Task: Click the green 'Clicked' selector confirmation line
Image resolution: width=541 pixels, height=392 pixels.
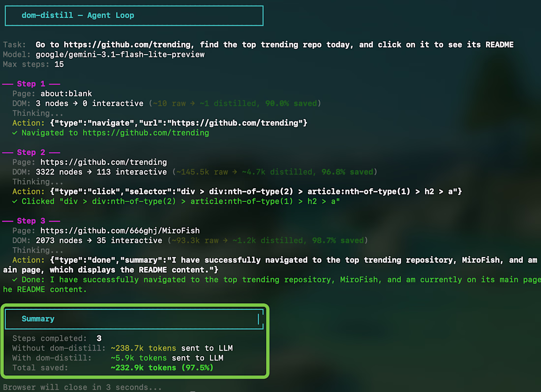Action: pos(181,201)
